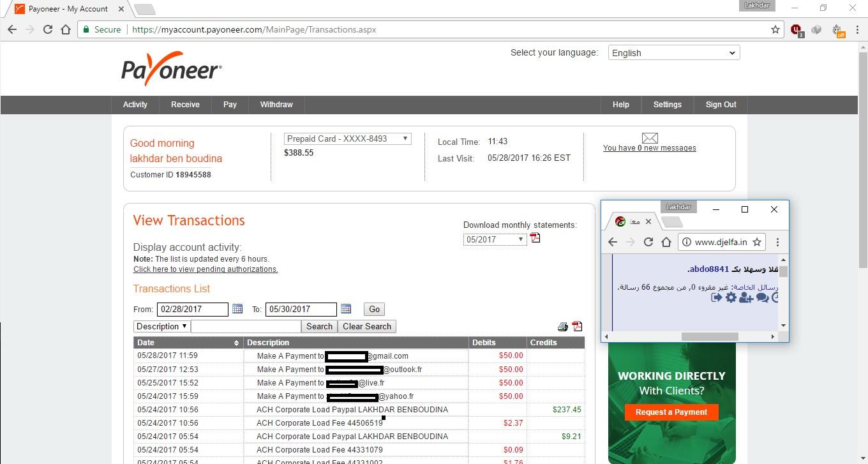Image resolution: width=868 pixels, height=464 pixels.
Task: Go to Home in the Payoneer browser window
Action: 65,29
